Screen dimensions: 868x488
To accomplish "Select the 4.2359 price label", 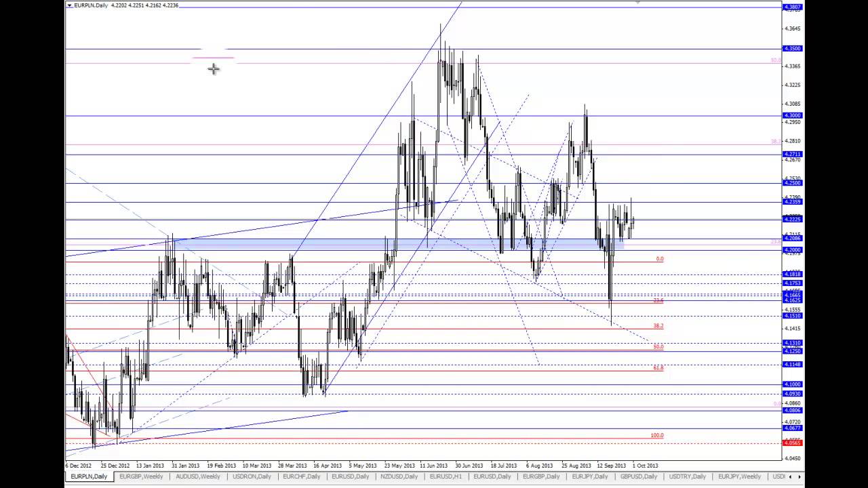I will coord(792,202).
